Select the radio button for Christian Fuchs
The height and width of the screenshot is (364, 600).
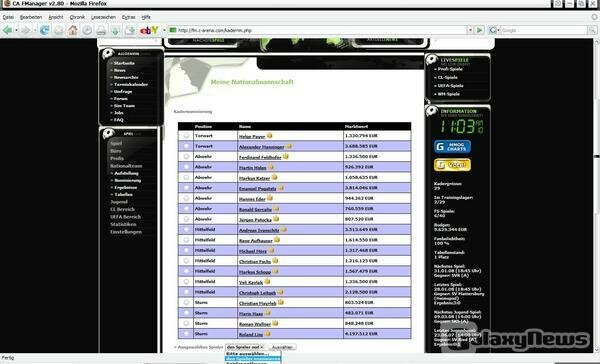(186, 261)
